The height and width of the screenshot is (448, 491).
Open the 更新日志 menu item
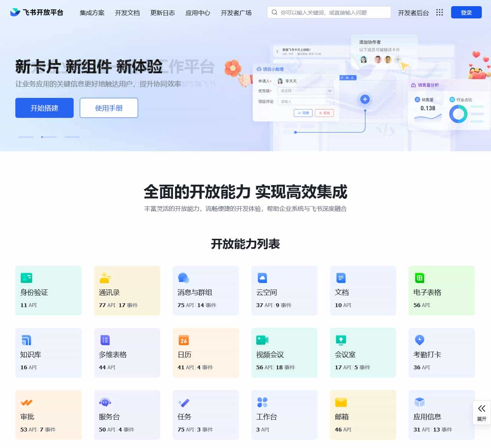tap(163, 13)
